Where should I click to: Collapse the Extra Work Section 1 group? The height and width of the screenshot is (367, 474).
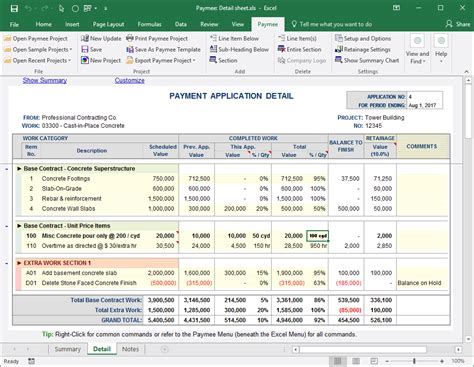coord(7,263)
